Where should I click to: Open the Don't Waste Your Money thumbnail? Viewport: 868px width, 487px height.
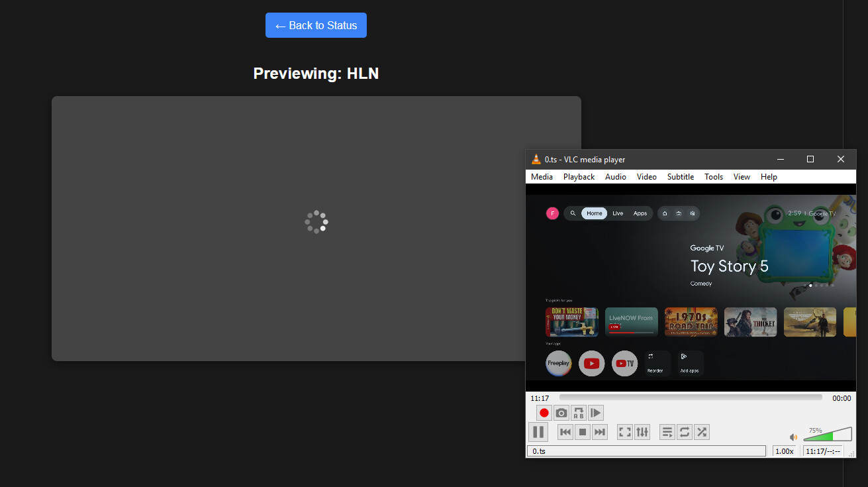pos(572,322)
